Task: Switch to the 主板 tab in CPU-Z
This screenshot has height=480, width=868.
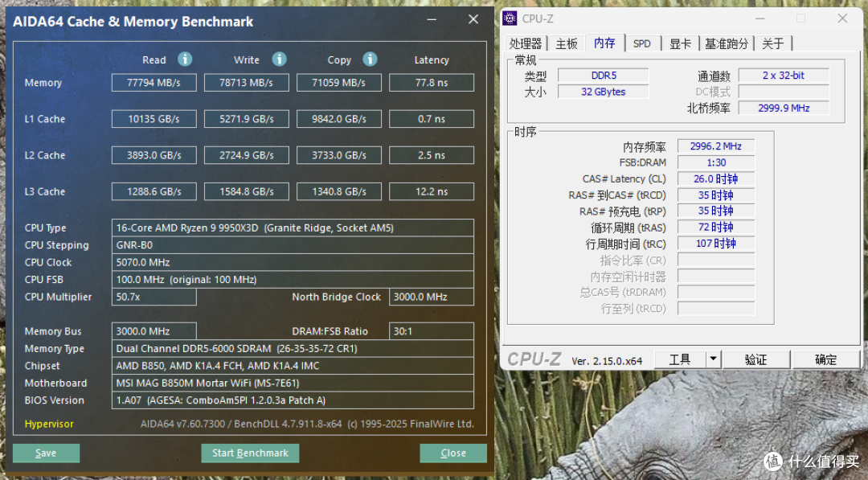Action: 567,43
